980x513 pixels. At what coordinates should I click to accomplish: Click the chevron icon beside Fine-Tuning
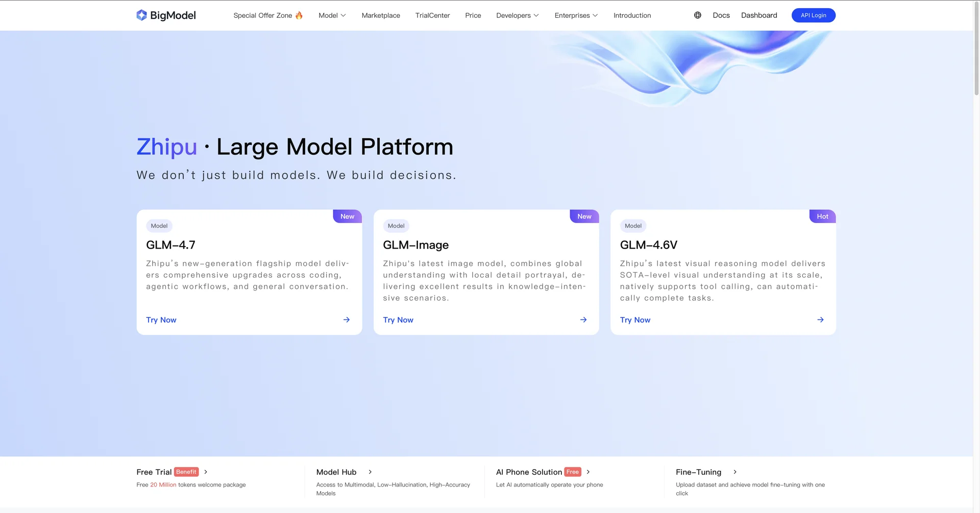click(x=734, y=472)
